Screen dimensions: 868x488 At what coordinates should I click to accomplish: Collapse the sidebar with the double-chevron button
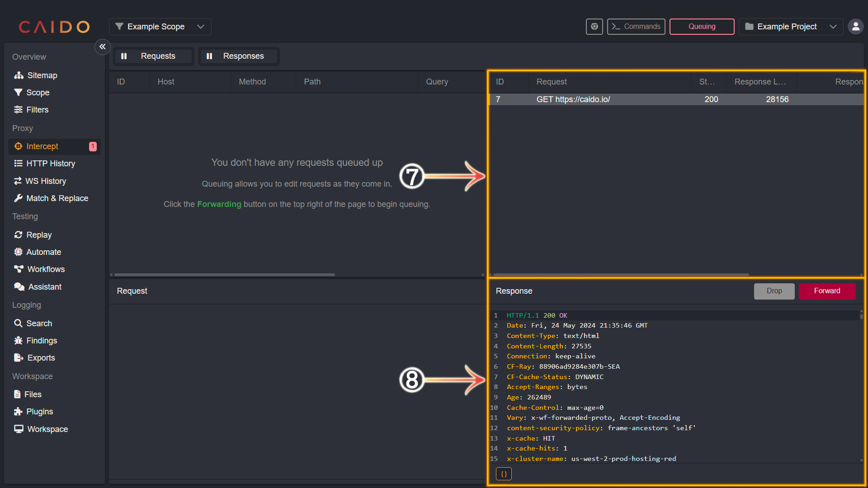[103, 47]
